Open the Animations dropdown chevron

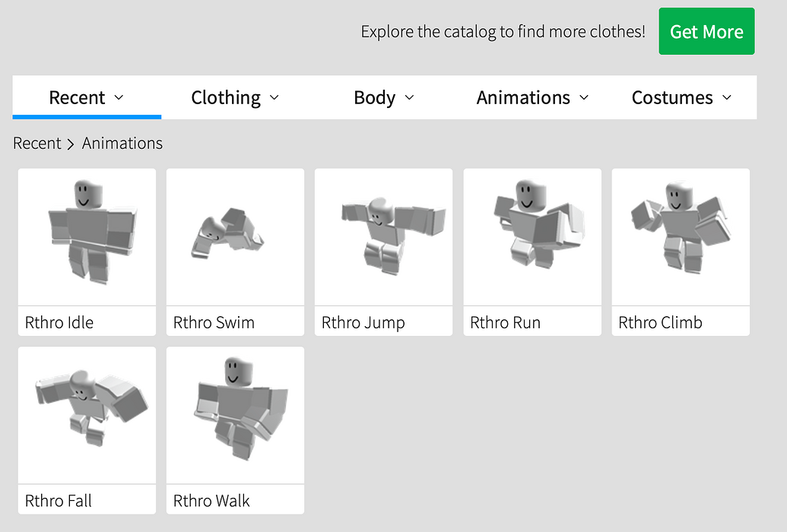coord(584,97)
